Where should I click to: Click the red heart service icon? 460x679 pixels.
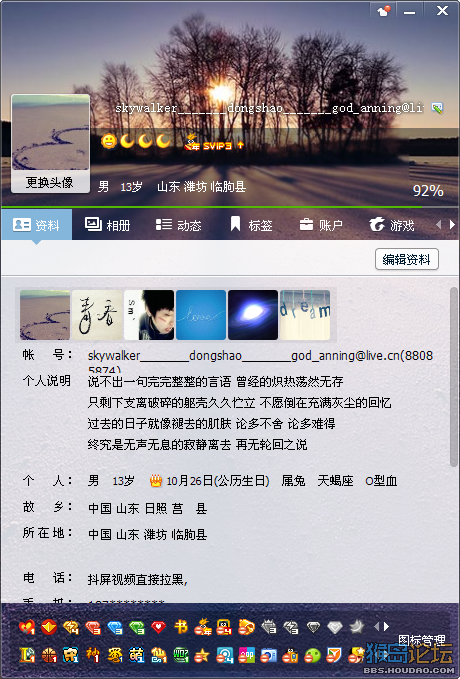[x=159, y=627]
